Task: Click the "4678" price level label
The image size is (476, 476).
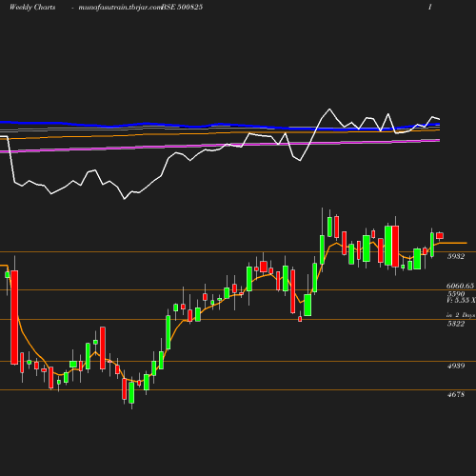Action: (x=456, y=394)
